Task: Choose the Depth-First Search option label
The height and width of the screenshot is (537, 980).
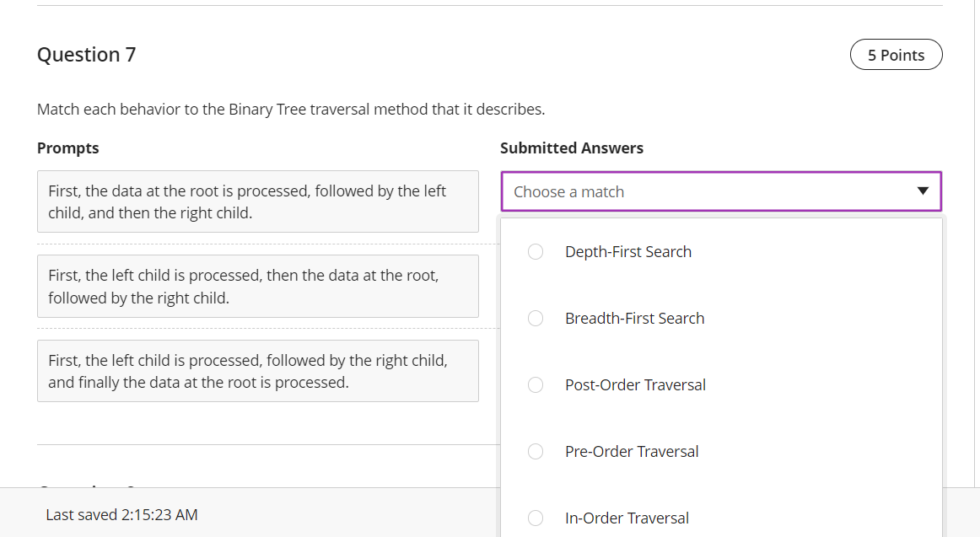Action: click(x=628, y=251)
